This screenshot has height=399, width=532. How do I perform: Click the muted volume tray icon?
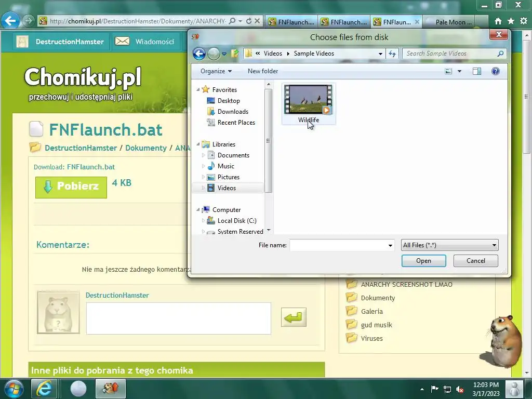click(x=460, y=390)
